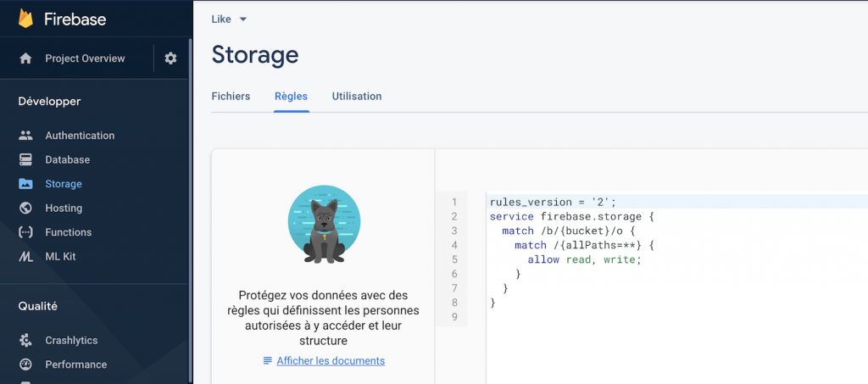Open project settings gear icon

tap(170, 58)
